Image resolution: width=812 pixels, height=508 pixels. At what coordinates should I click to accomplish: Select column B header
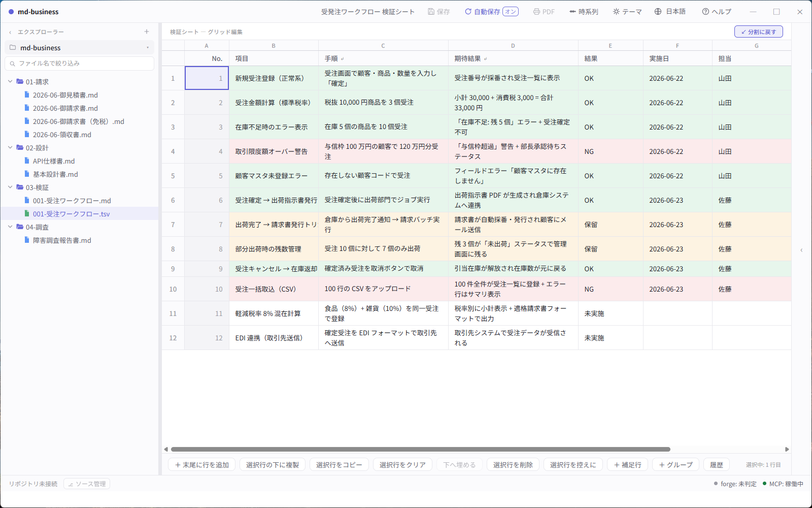pyautogui.click(x=274, y=46)
